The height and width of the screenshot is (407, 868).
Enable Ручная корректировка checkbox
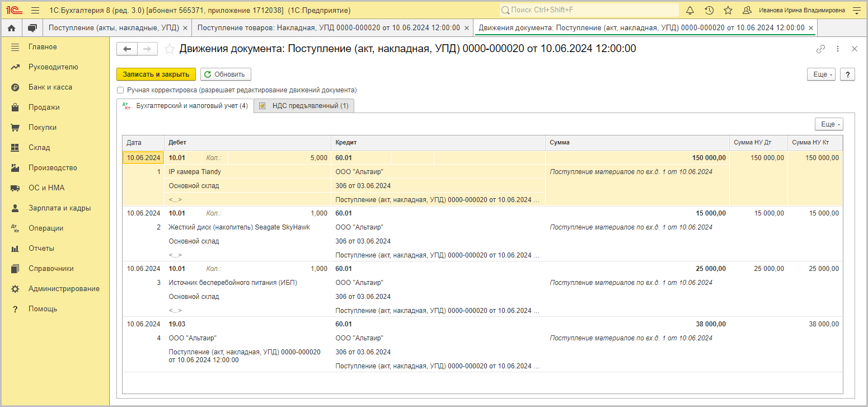(x=120, y=90)
